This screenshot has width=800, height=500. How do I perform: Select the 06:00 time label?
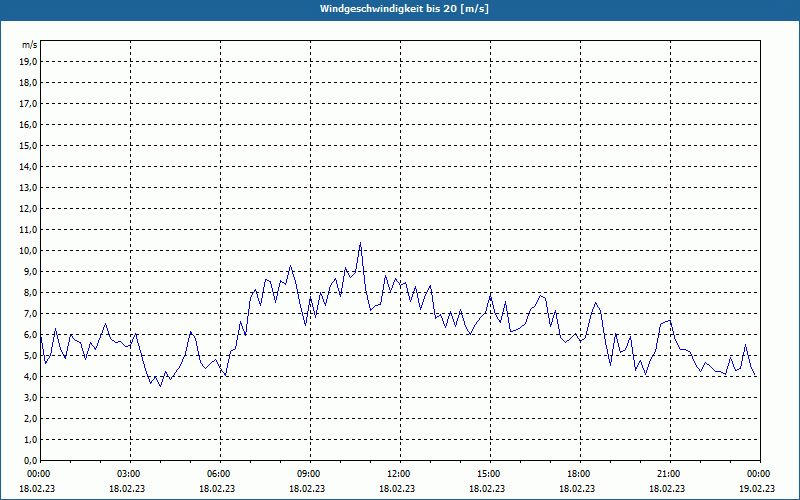tap(220, 474)
